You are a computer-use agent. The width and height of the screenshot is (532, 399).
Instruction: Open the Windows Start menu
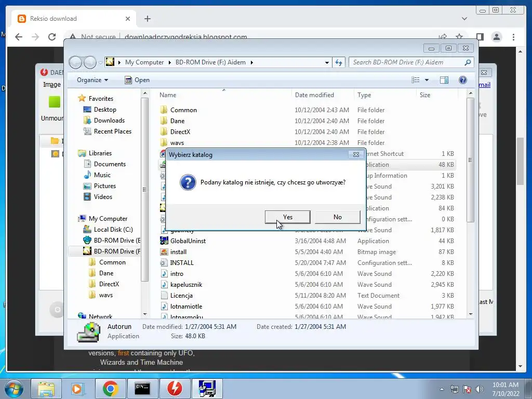14,389
